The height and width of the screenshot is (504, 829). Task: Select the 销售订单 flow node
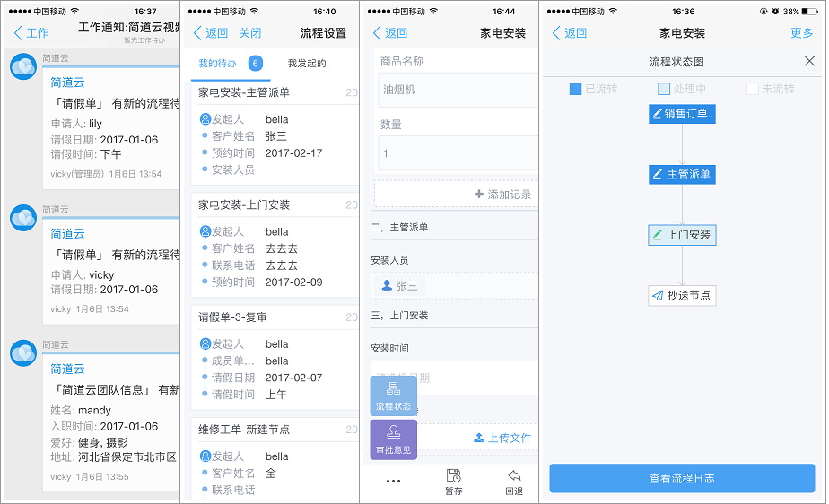tap(682, 114)
